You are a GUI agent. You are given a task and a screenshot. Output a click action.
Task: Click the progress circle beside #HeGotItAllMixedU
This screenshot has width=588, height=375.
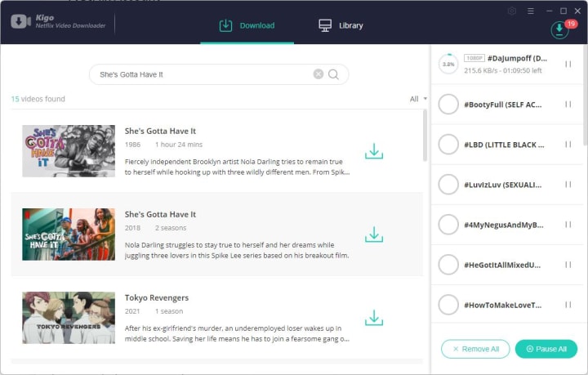[x=448, y=265]
